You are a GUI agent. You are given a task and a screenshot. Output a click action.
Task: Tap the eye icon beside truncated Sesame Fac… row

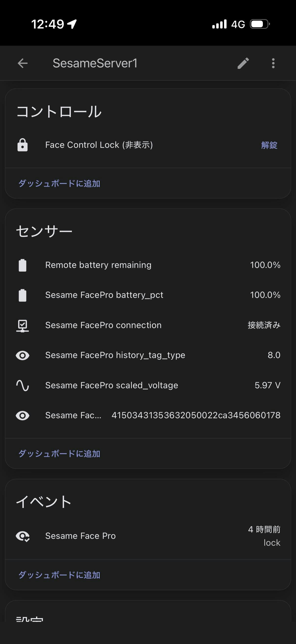tap(23, 416)
